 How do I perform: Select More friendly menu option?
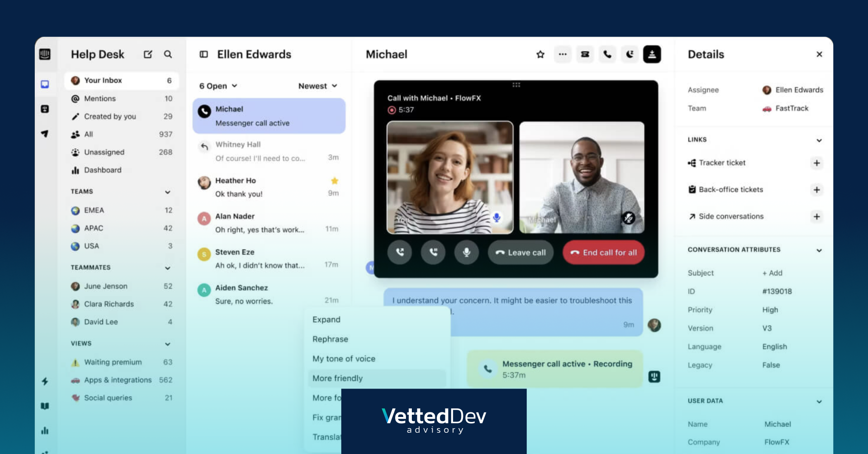(x=377, y=378)
